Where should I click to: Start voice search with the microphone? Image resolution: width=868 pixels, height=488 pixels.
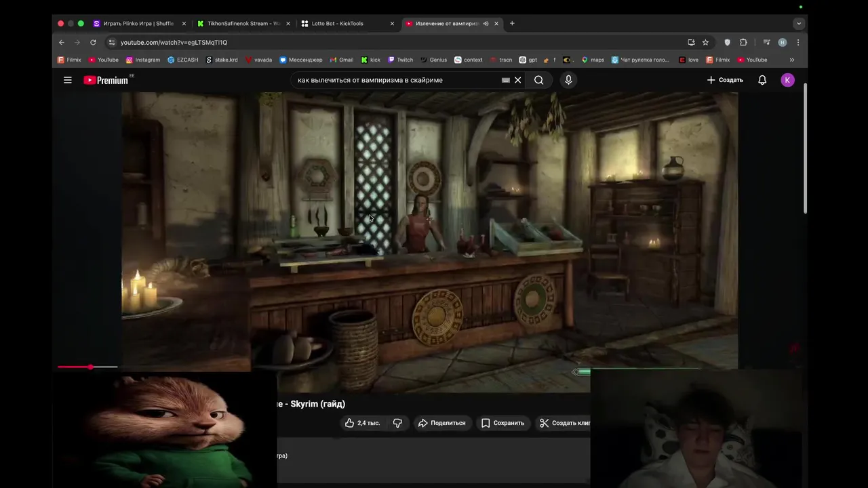pyautogui.click(x=568, y=80)
